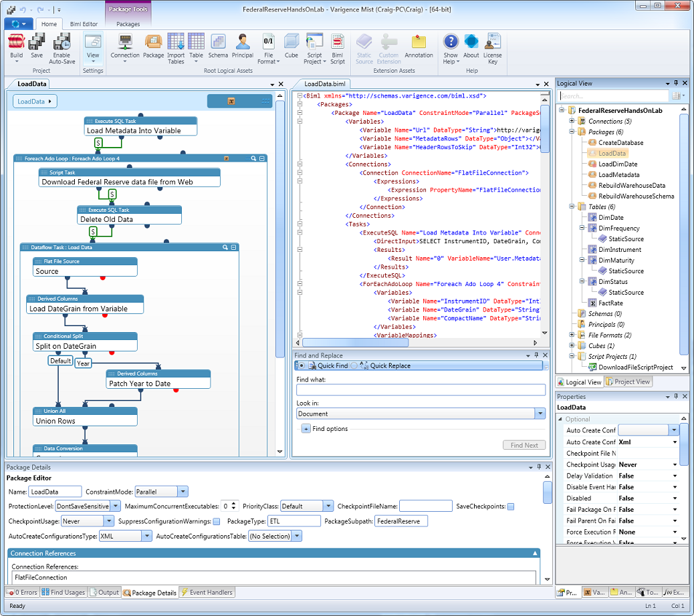Open the Event Handlers tab
Image resolution: width=694 pixels, height=616 pixels.
(207, 592)
